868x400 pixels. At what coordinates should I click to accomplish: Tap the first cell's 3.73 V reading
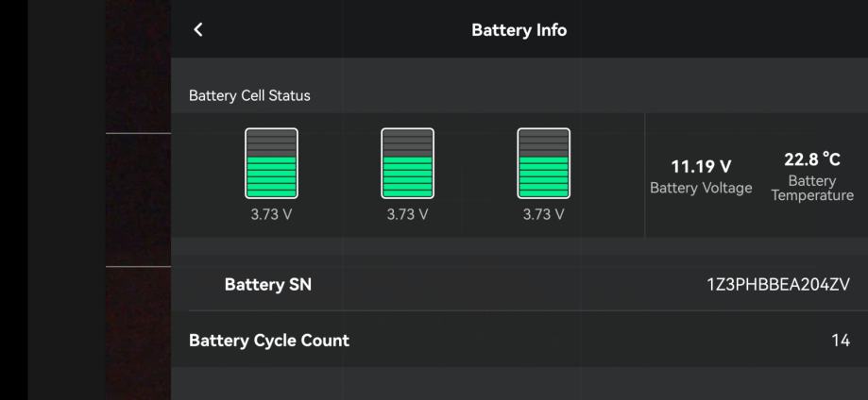tap(271, 214)
